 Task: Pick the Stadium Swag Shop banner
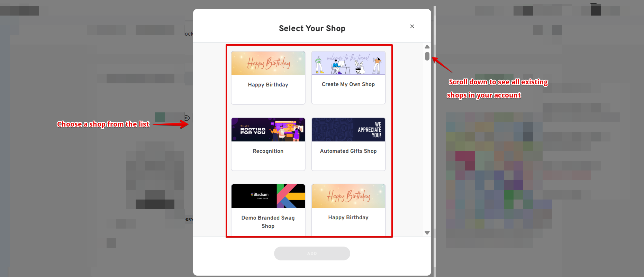tap(268, 196)
